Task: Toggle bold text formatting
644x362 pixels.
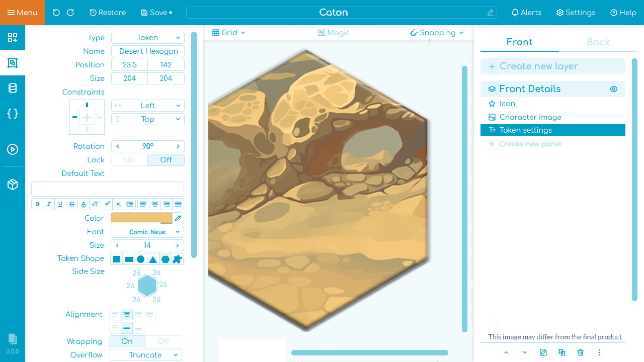Action: (x=37, y=204)
